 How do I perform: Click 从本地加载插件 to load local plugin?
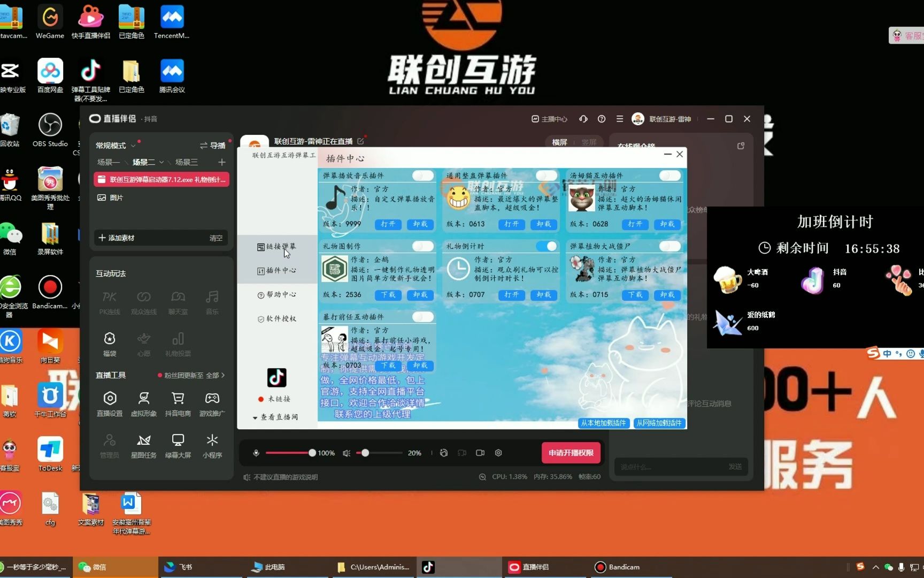click(x=603, y=423)
